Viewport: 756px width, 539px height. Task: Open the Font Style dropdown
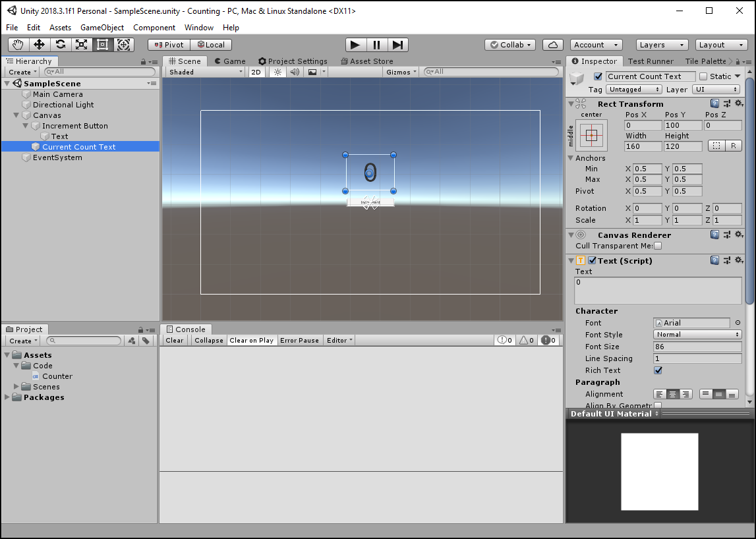point(697,334)
